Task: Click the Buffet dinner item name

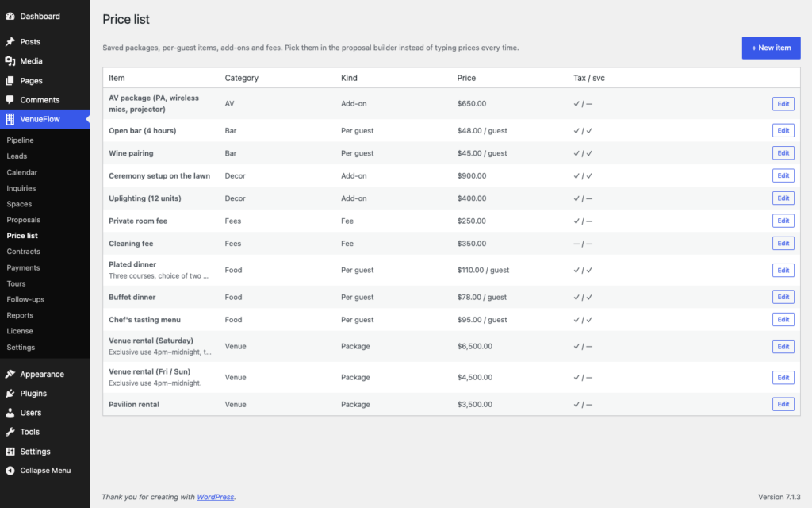Action: (x=132, y=297)
